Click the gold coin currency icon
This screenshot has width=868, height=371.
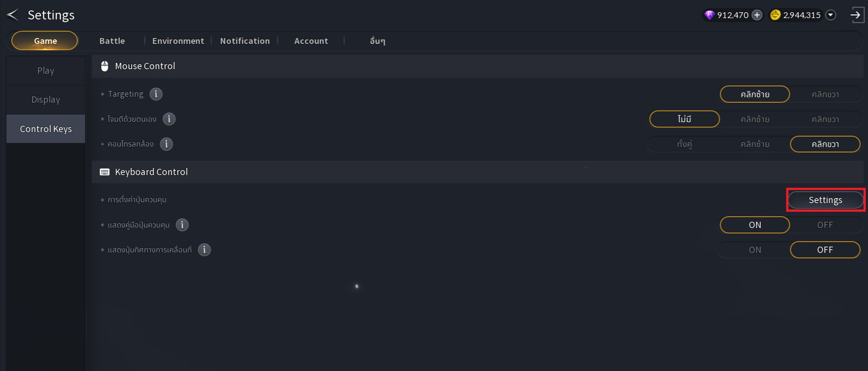(x=775, y=15)
